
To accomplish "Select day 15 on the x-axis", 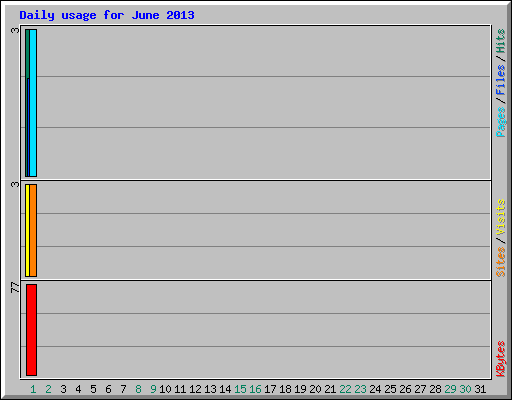I will 240,389.
